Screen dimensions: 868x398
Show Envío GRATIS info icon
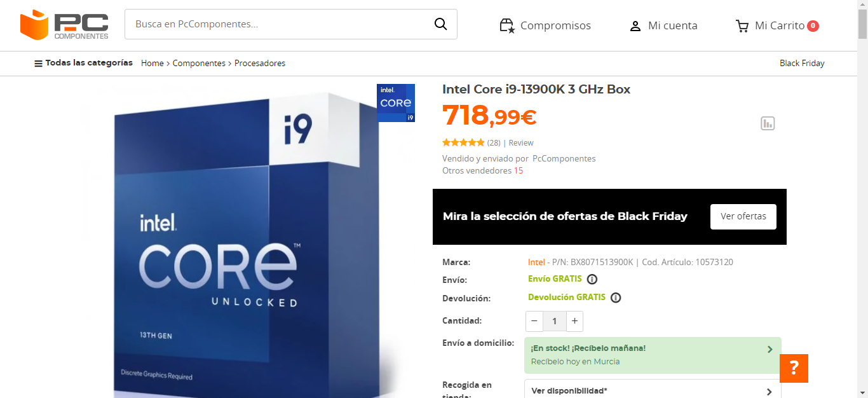tap(592, 279)
